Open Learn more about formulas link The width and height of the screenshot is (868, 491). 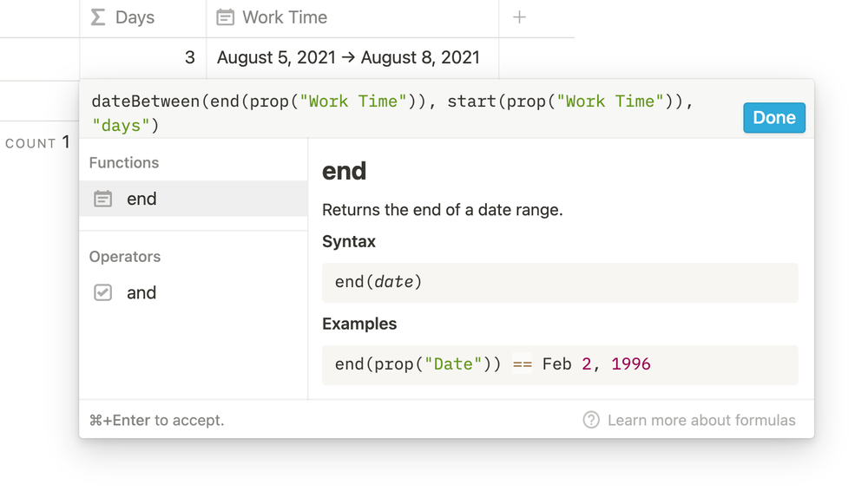click(x=701, y=420)
